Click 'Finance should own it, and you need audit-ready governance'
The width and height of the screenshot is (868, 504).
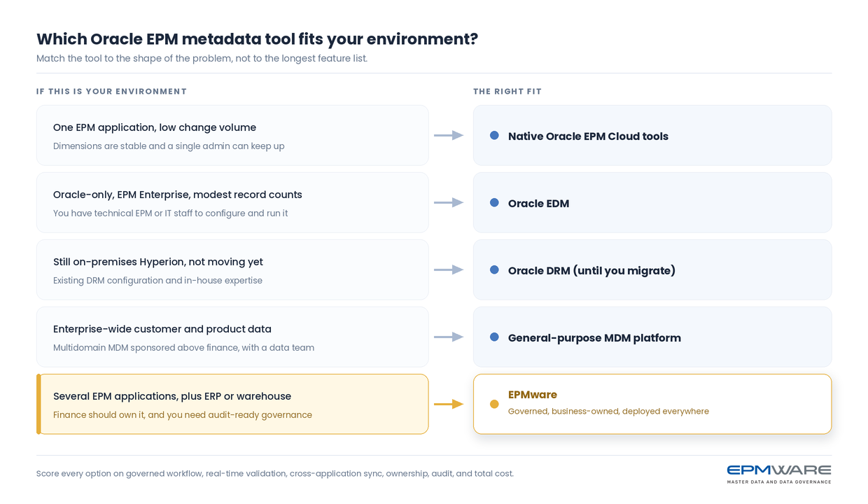[x=183, y=415]
